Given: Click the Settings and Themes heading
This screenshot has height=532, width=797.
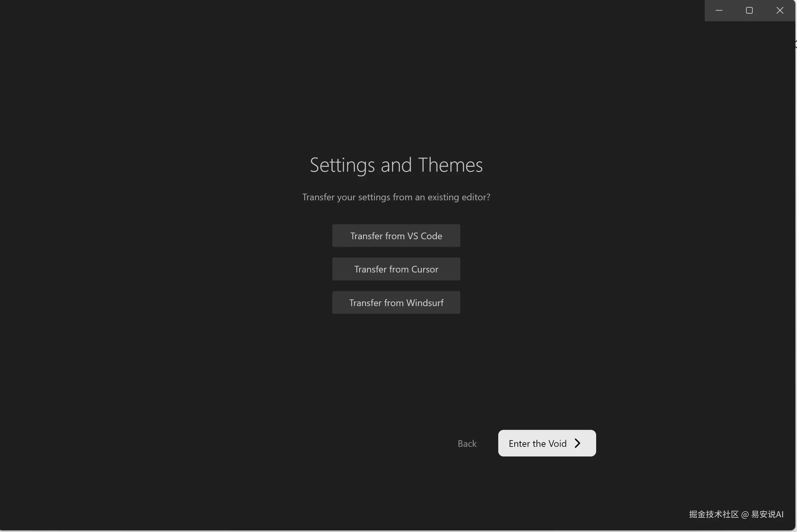Looking at the screenshot, I should pyautogui.click(x=396, y=165).
